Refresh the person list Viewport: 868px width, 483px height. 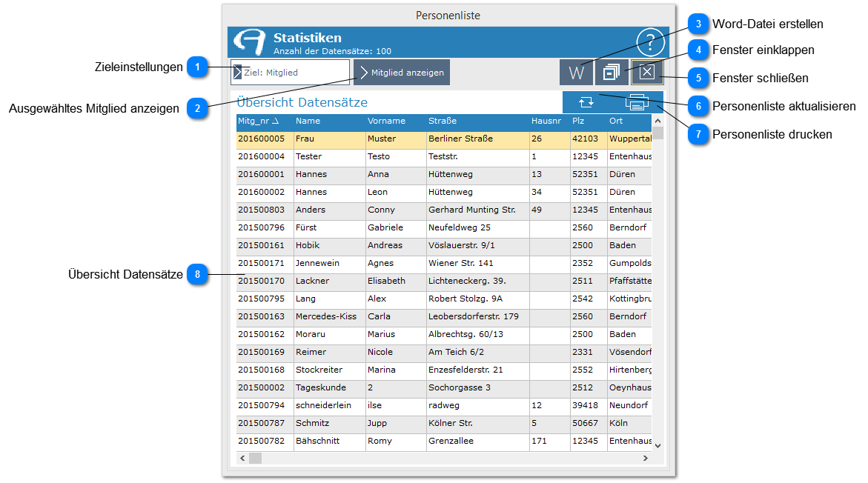tap(586, 102)
